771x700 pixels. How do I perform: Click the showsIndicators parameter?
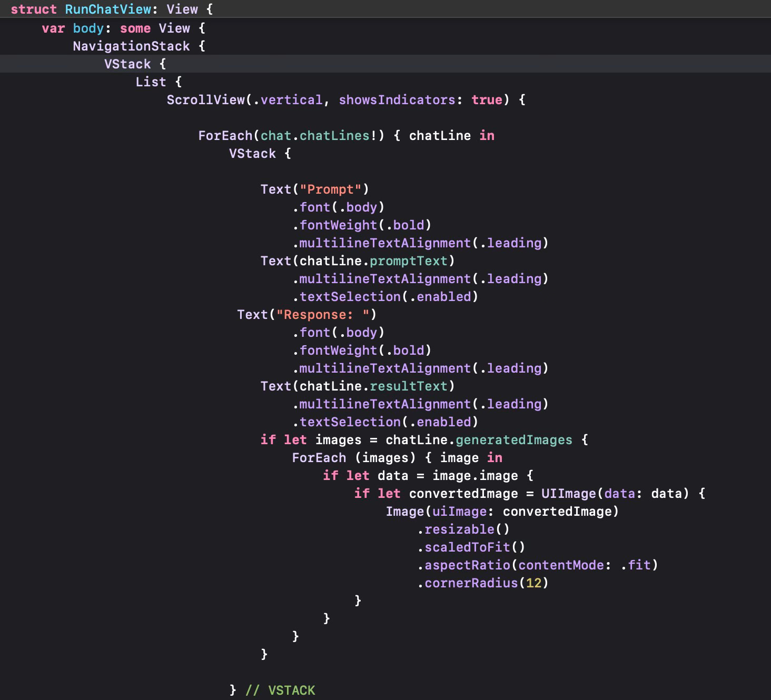pyautogui.click(x=397, y=99)
